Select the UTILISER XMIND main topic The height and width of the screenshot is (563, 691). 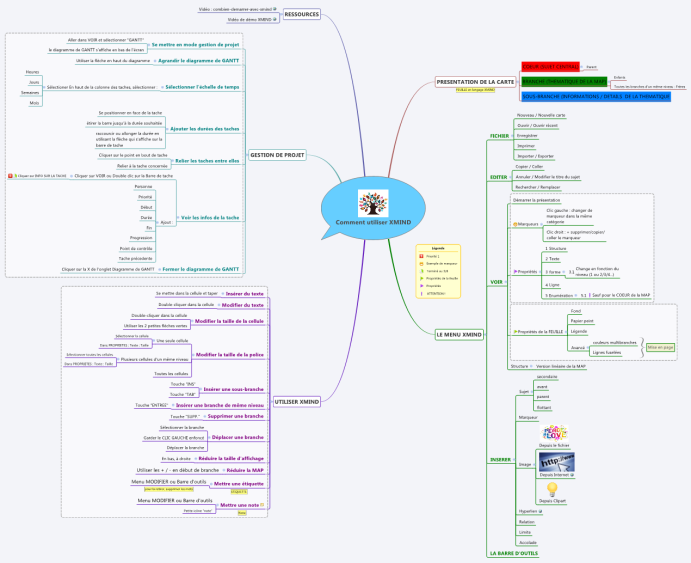[x=297, y=402]
